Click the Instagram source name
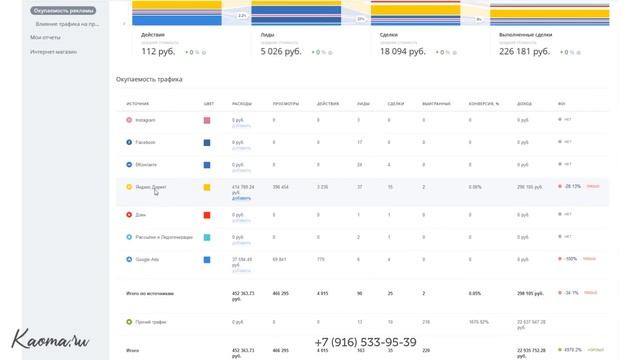Screen dimensions: 640x360 145,120
